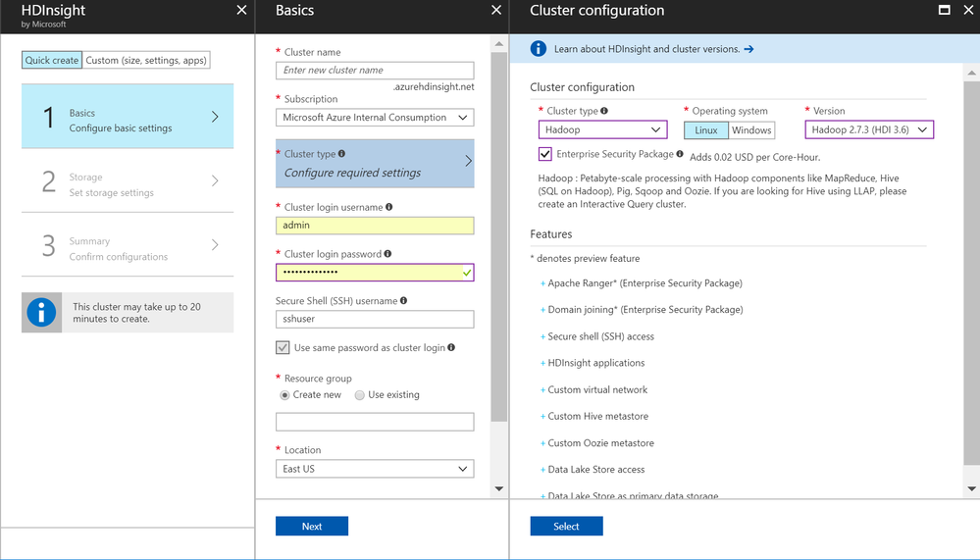Open the Hadoop version dropdown
This screenshot has height=560, width=980.
(x=869, y=129)
